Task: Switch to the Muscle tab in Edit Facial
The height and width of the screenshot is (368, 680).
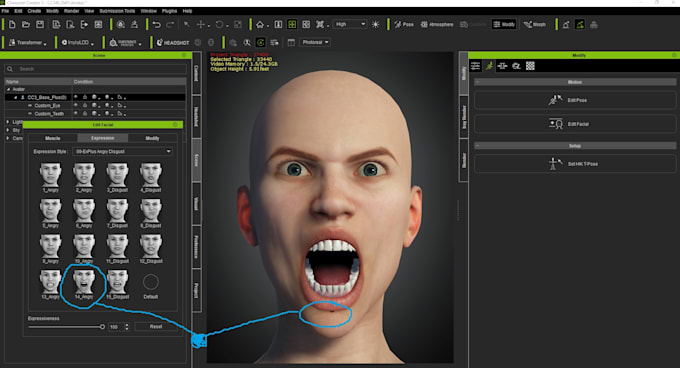Action: tap(53, 138)
